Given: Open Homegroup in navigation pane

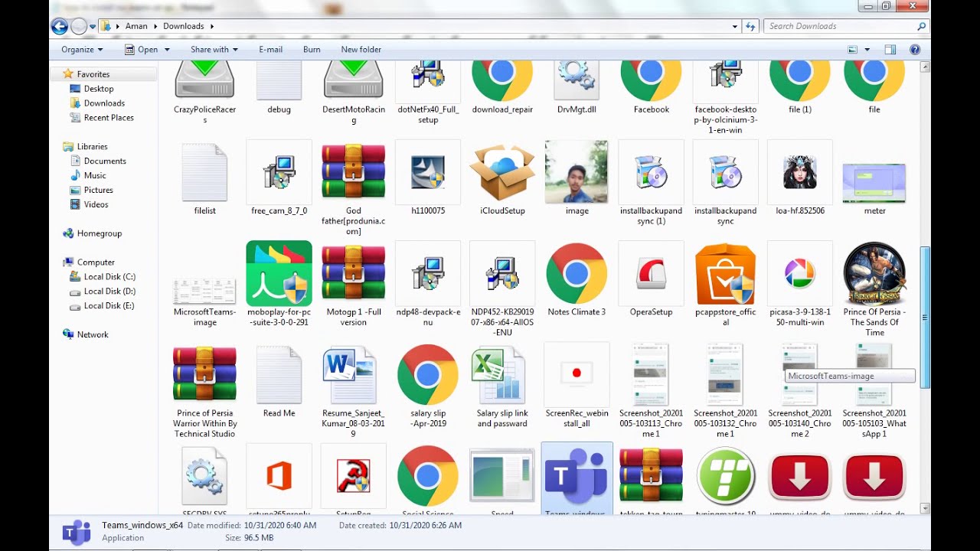Looking at the screenshot, I should (x=99, y=233).
